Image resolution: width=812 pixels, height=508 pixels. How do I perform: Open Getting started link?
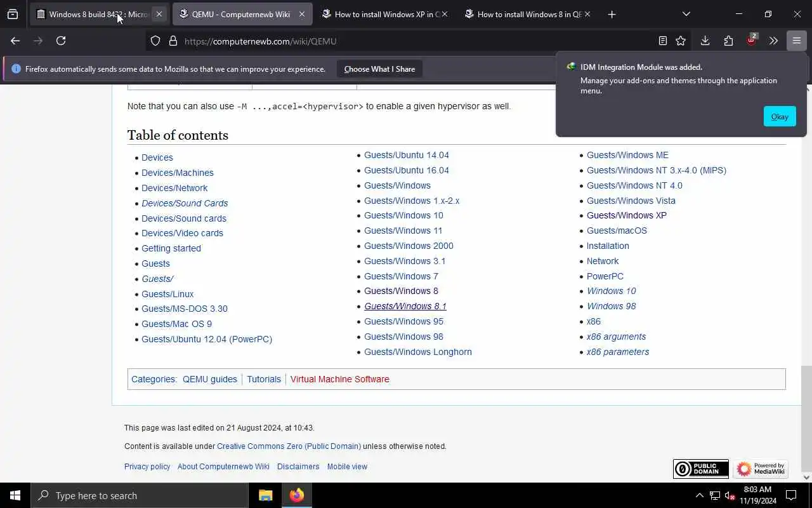point(171,248)
